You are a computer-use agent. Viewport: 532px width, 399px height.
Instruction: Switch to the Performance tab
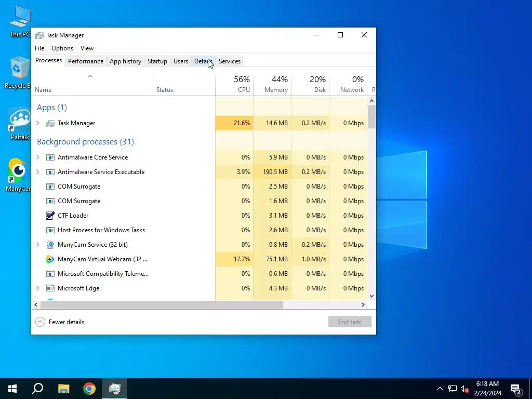(x=86, y=61)
